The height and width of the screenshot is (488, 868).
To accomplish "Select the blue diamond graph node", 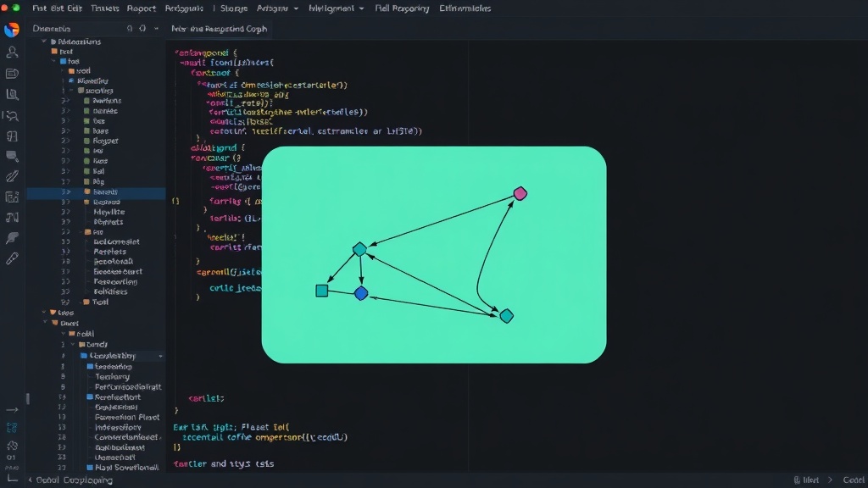I will (361, 293).
